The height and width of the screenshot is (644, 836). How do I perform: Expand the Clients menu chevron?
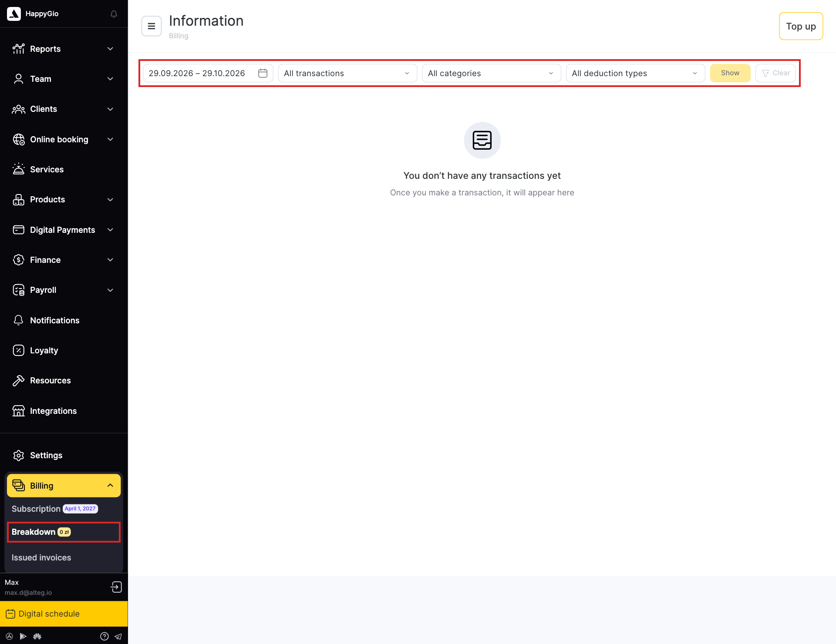pyautogui.click(x=110, y=109)
